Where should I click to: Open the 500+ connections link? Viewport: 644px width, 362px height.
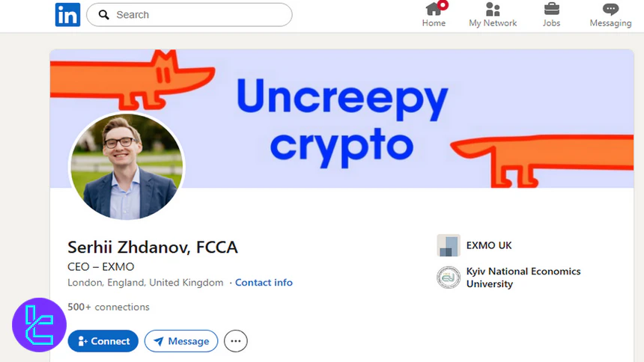[109, 307]
